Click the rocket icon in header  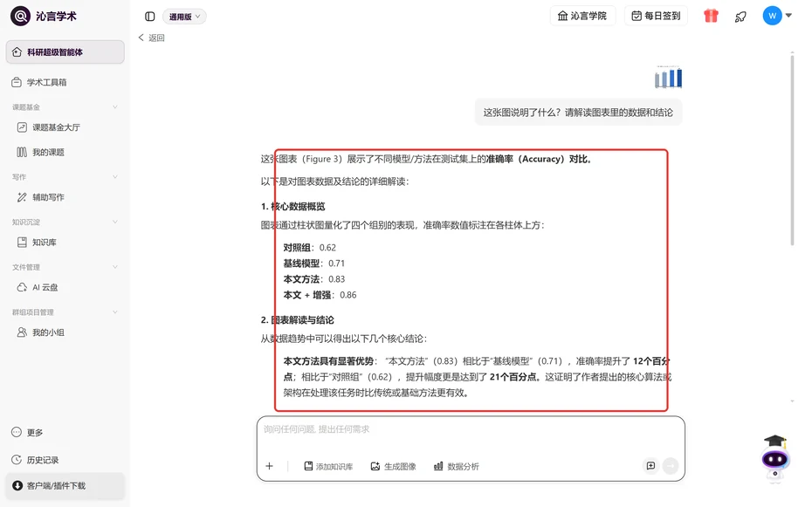tap(740, 17)
